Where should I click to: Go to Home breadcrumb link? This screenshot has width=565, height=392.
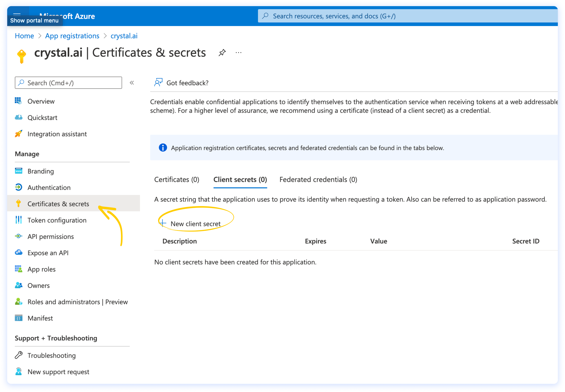[x=24, y=36]
